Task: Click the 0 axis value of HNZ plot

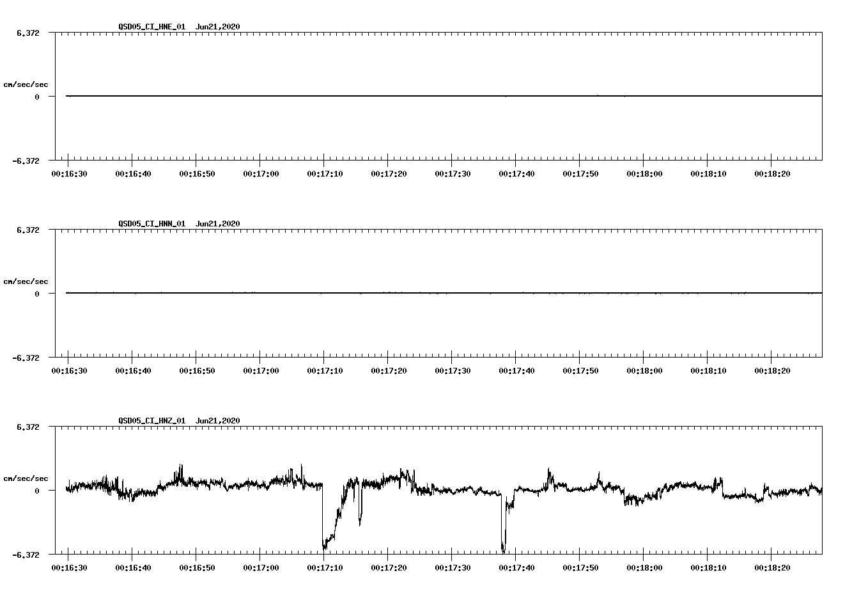Action: point(37,491)
